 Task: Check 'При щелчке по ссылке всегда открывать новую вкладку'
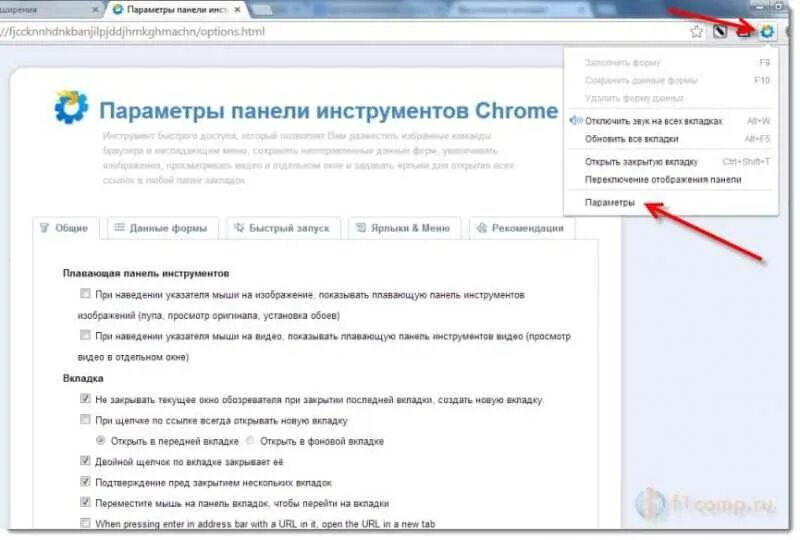(85, 419)
